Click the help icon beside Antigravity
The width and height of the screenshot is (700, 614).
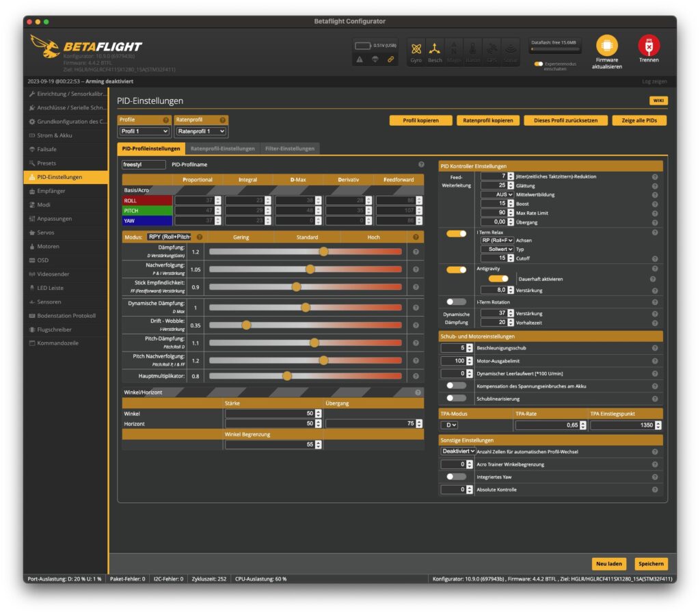pos(654,269)
